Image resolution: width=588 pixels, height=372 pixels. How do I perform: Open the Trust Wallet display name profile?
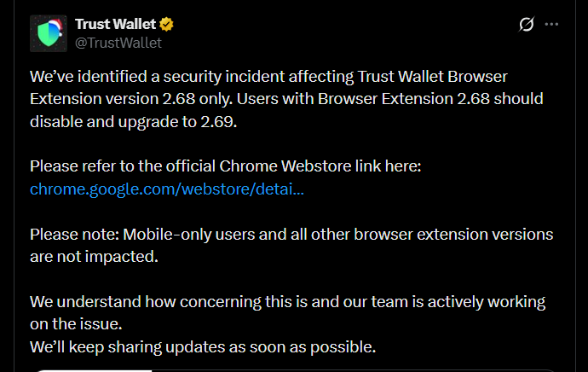click(115, 24)
